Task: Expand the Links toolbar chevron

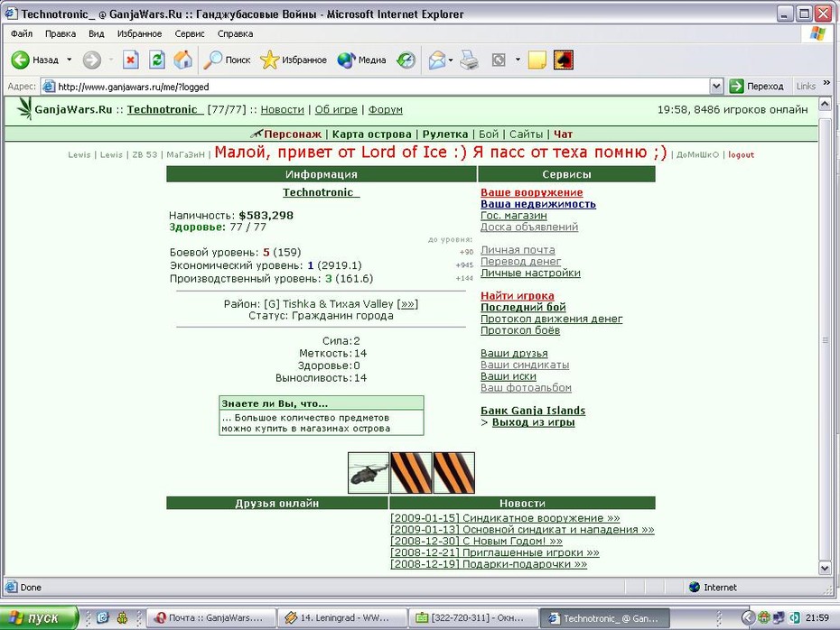Action: (x=826, y=82)
